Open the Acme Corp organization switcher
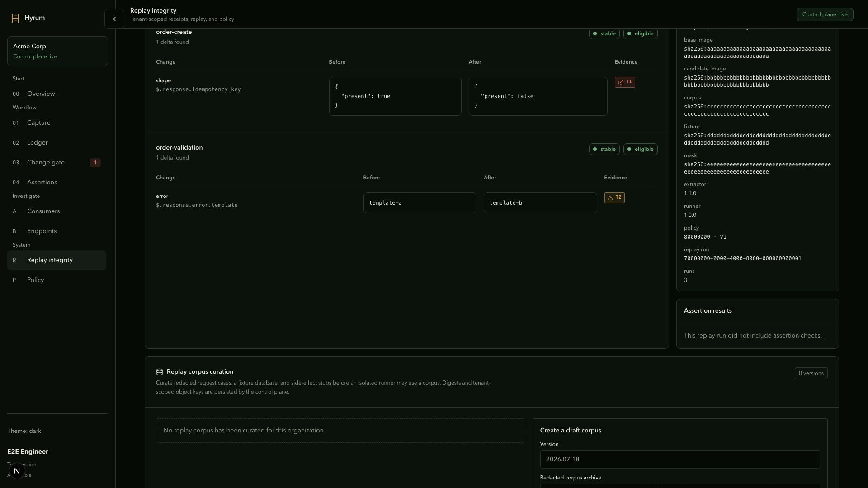 (57, 51)
